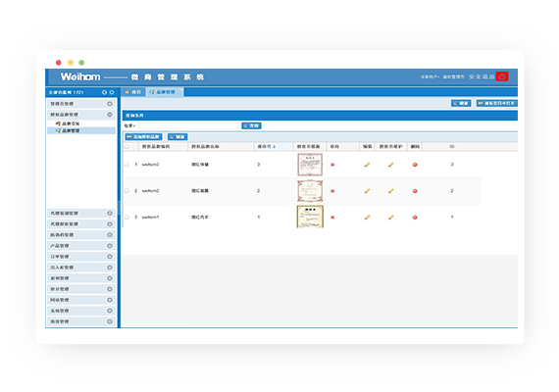Click the maintenance pencil icon for weihom2 row

391,191
